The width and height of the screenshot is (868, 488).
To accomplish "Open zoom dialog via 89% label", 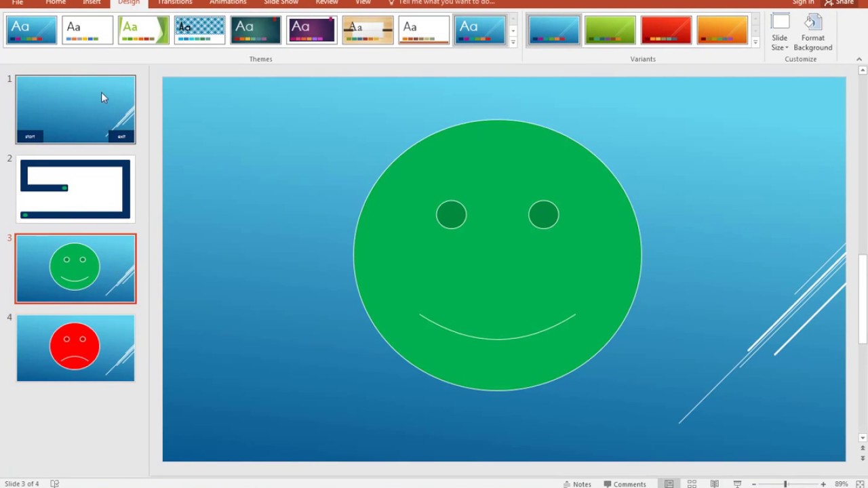I will coord(841,484).
